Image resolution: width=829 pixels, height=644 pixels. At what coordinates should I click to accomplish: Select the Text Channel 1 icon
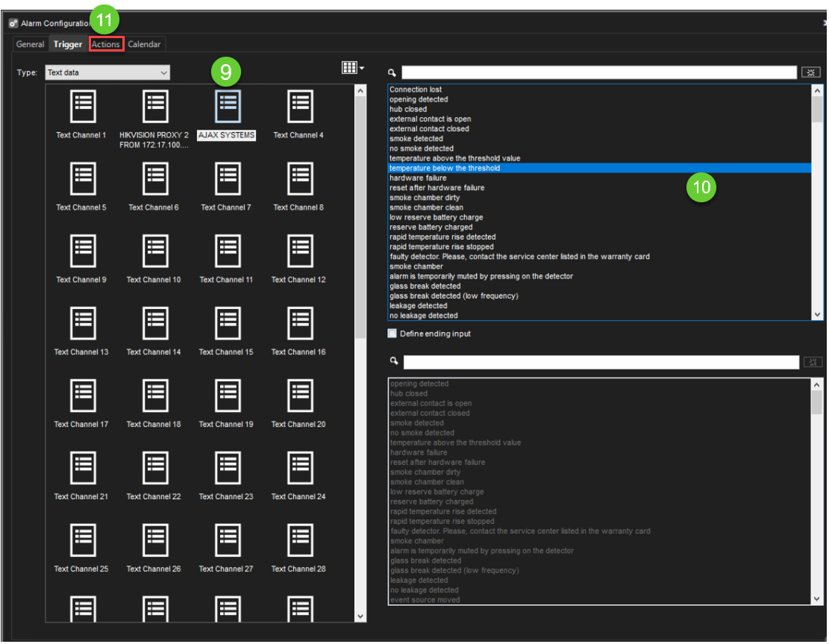point(82,107)
